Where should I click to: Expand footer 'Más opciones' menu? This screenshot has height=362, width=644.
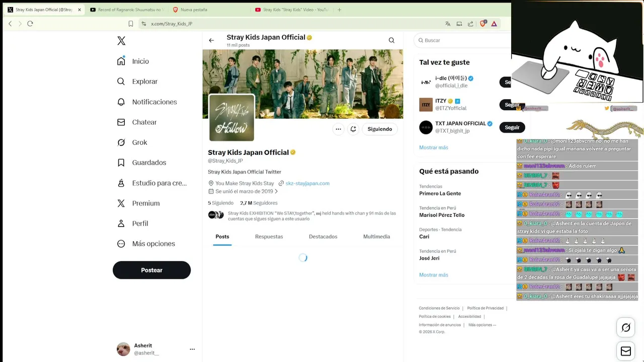point(482,325)
